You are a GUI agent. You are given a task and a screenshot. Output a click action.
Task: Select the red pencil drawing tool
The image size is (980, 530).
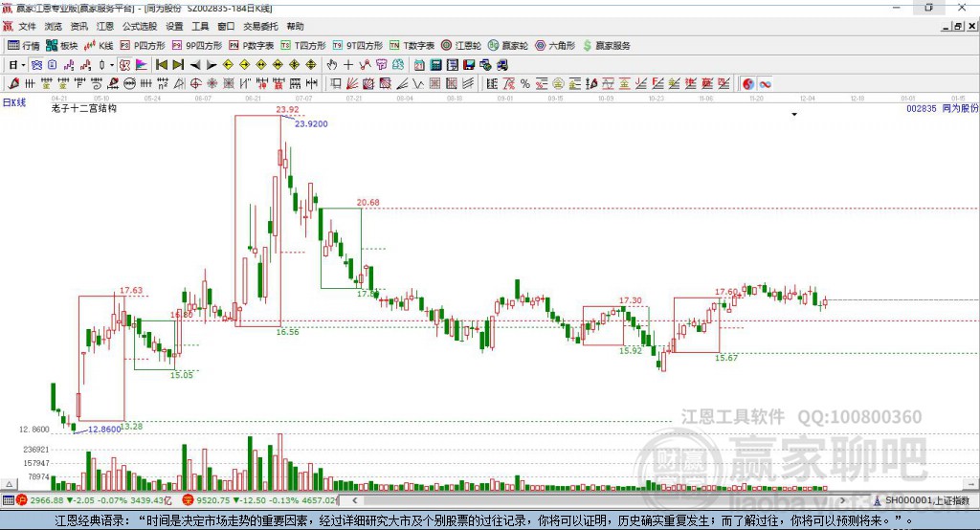[13, 84]
